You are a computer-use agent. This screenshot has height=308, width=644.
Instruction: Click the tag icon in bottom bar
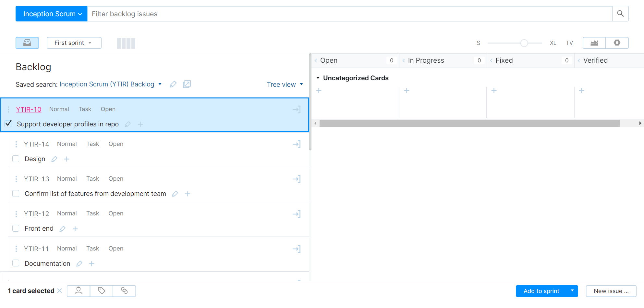[x=102, y=291]
